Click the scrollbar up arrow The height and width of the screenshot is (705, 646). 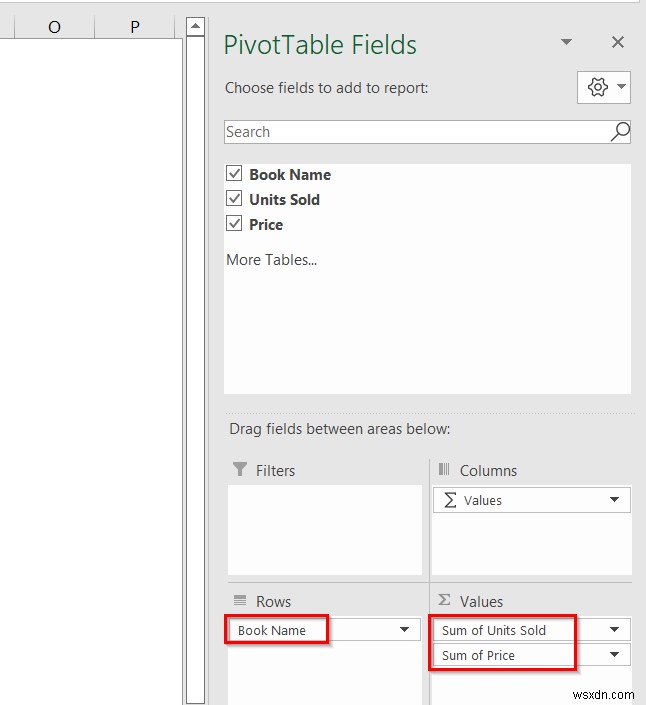[196, 26]
